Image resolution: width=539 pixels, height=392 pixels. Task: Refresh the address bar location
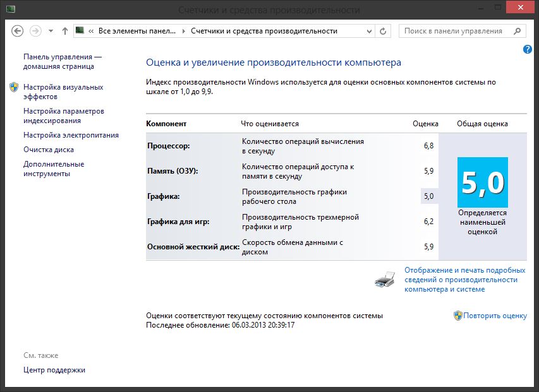[x=384, y=31]
